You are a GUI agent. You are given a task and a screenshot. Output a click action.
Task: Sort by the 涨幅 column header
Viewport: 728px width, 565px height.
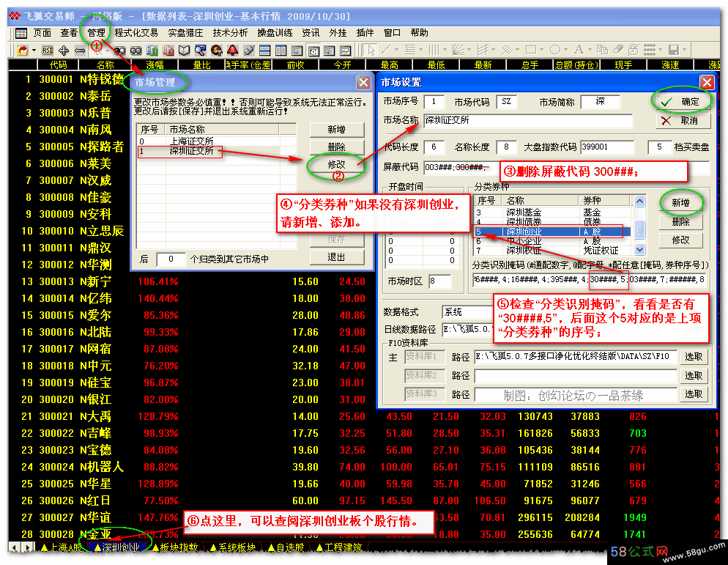click(x=155, y=65)
